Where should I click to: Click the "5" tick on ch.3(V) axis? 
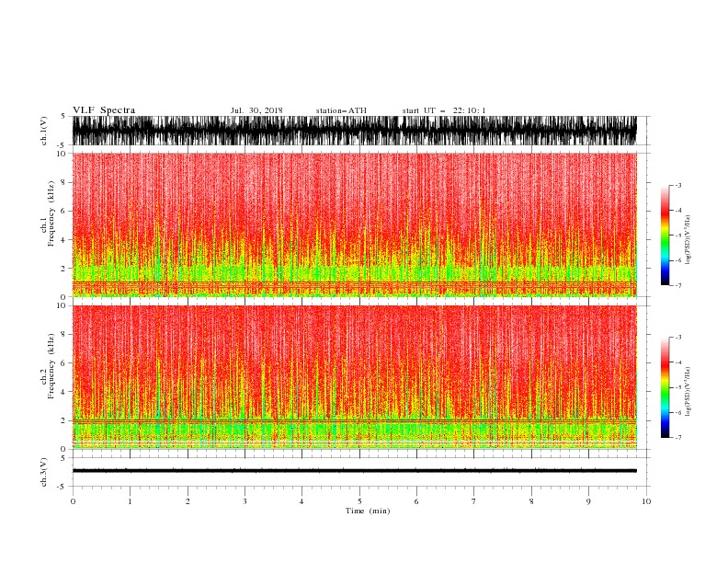(x=63, y=458)
